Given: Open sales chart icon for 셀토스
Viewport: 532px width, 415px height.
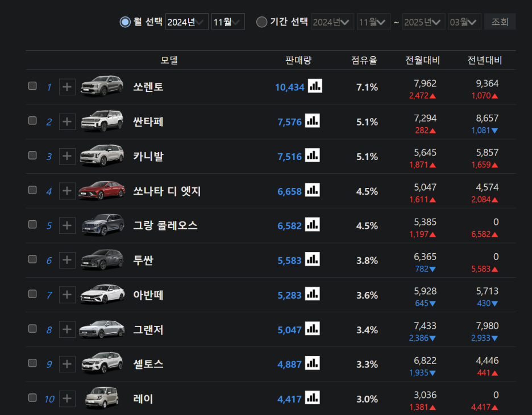Looking at the screenshot, I should 312,363.
